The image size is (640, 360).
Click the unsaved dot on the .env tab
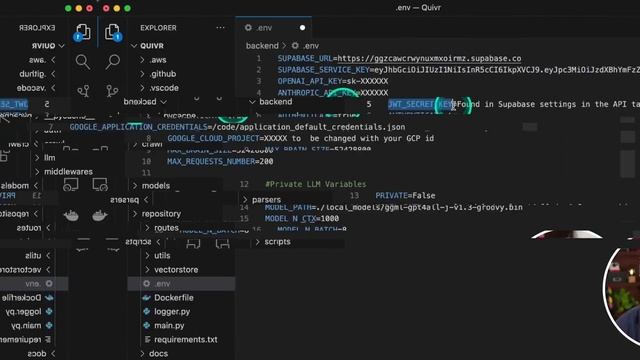click(302, 28)
